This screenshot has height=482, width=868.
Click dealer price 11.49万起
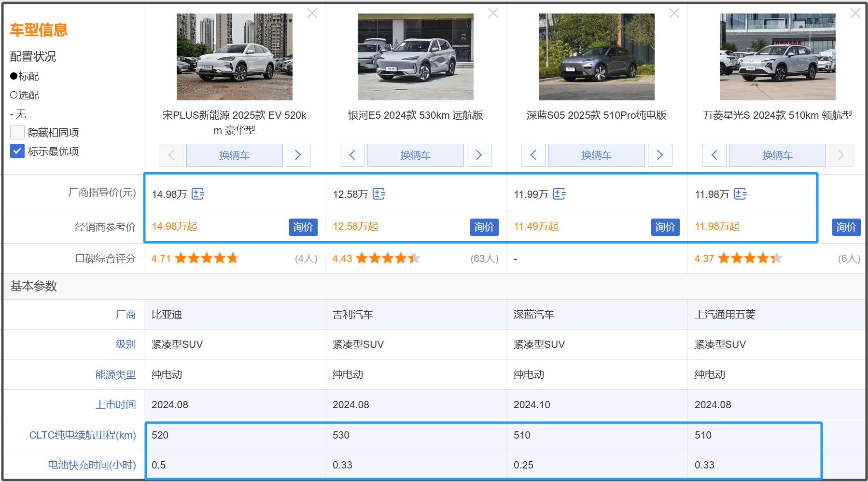tap(536, 226)
